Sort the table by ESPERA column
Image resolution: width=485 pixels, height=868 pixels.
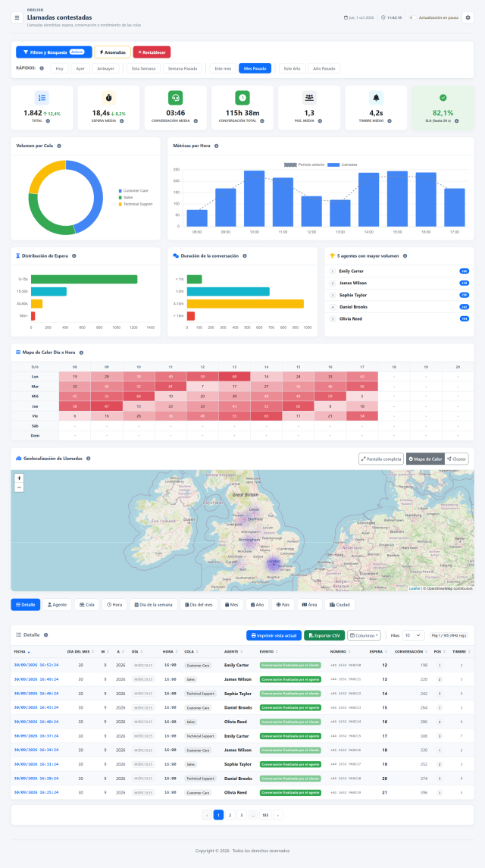coord(380,651)
